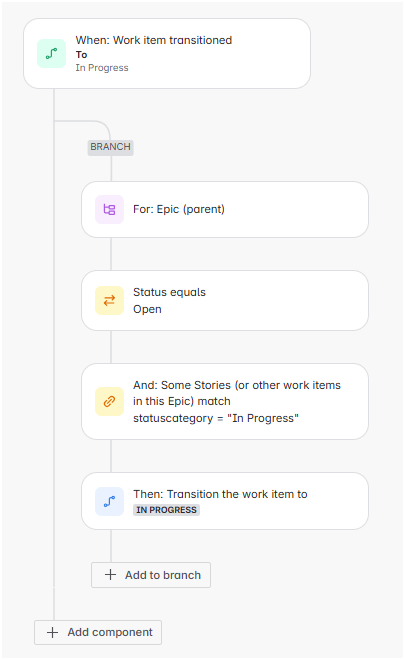
Task: Click the statuscategory = "In Progress" query text
Action: click(x=216, y=418)
